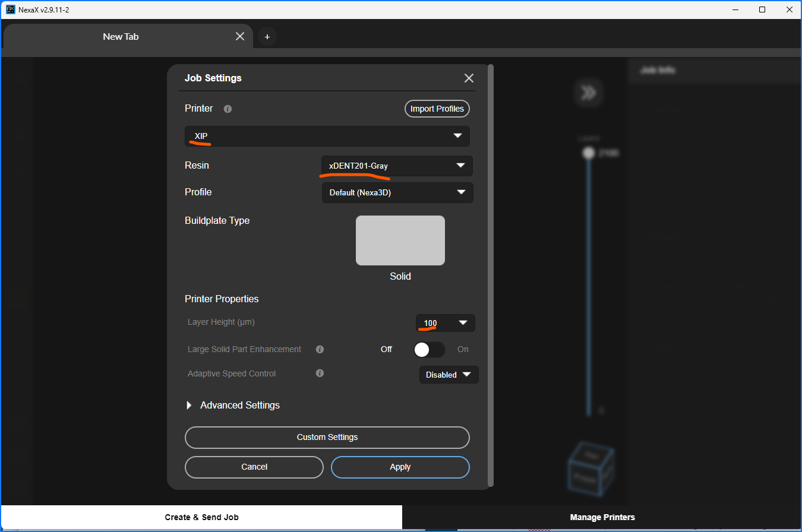Add a new tab with the plus button
The height and width of the screenshot is (532, 802).
coord(267,37)
